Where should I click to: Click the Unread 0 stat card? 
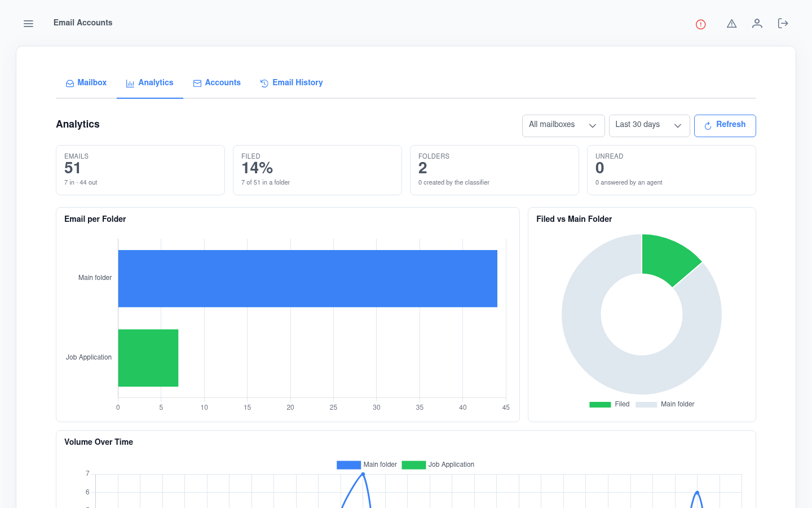pos(672,170)
